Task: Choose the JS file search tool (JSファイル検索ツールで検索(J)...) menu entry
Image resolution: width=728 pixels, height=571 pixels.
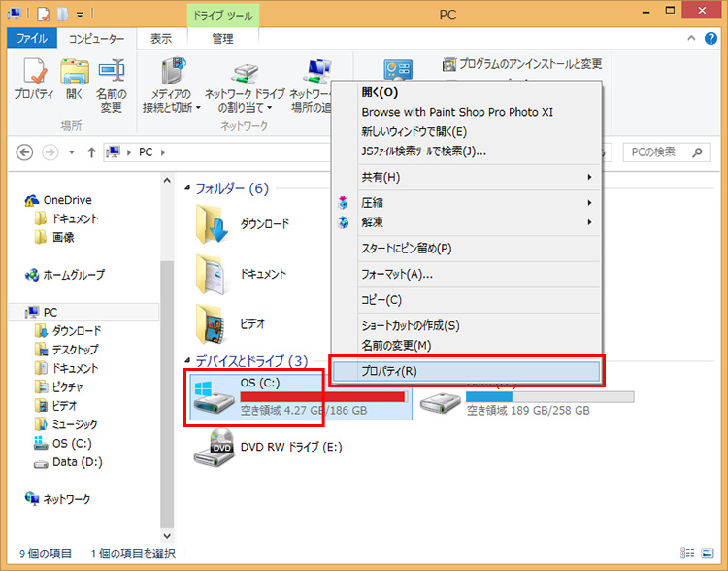Action: point(466,151)
